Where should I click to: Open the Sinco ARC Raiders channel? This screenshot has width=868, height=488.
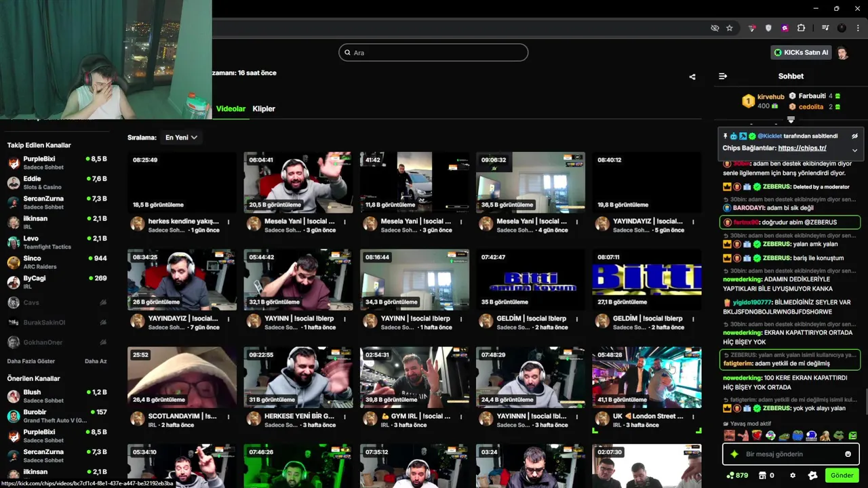(x=57, y=262)
